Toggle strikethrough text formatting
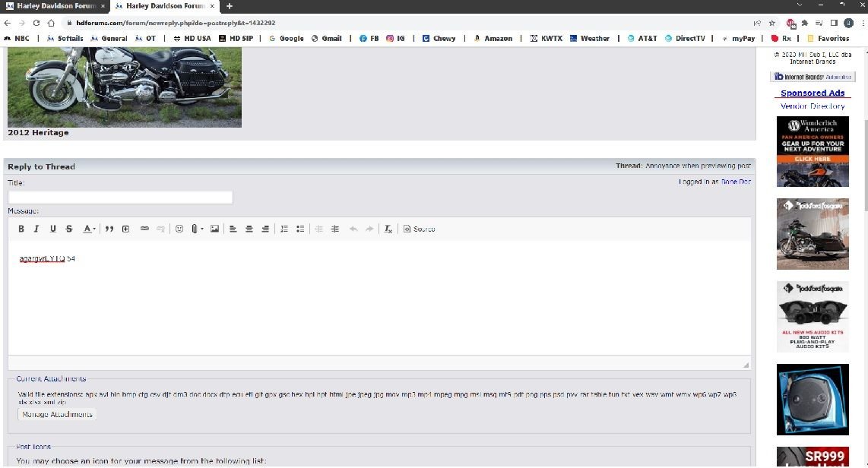Viewport: 868px width, 468px height. 69,229
